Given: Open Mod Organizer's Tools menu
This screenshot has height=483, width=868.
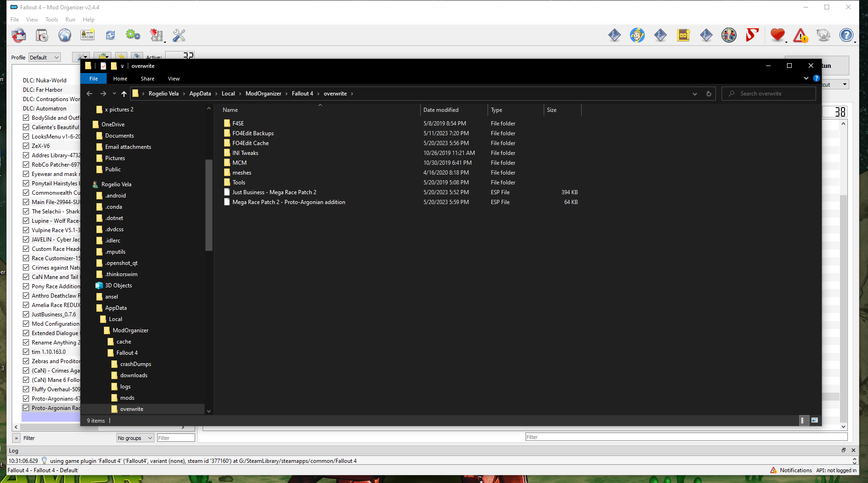Looking at the screenshot, I should coord(51,20).
